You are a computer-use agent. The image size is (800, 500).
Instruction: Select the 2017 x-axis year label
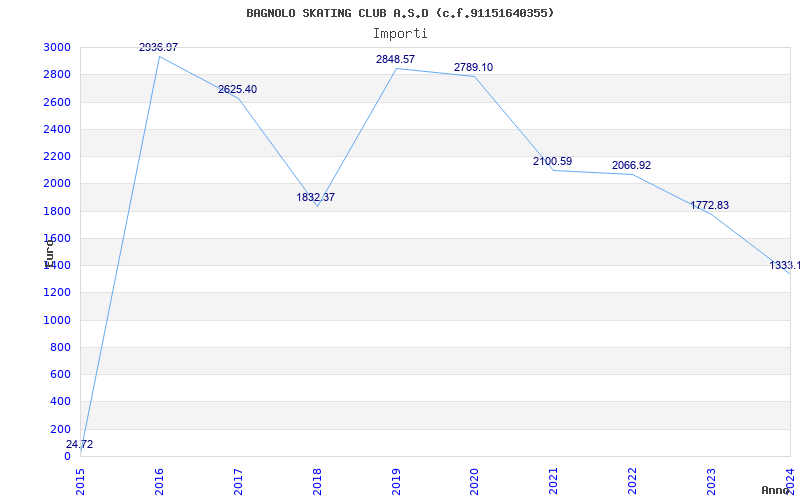pyautogui.click(x=238, y=481)
